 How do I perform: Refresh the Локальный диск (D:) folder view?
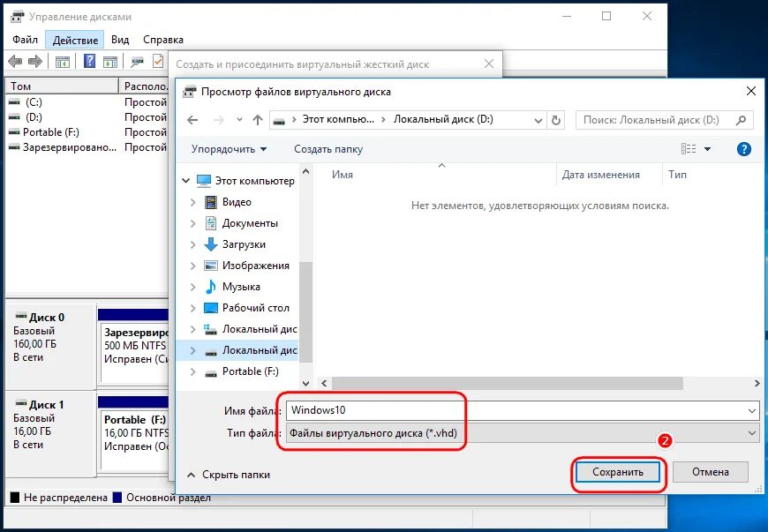pyautogui.click(x=556, y=120)
